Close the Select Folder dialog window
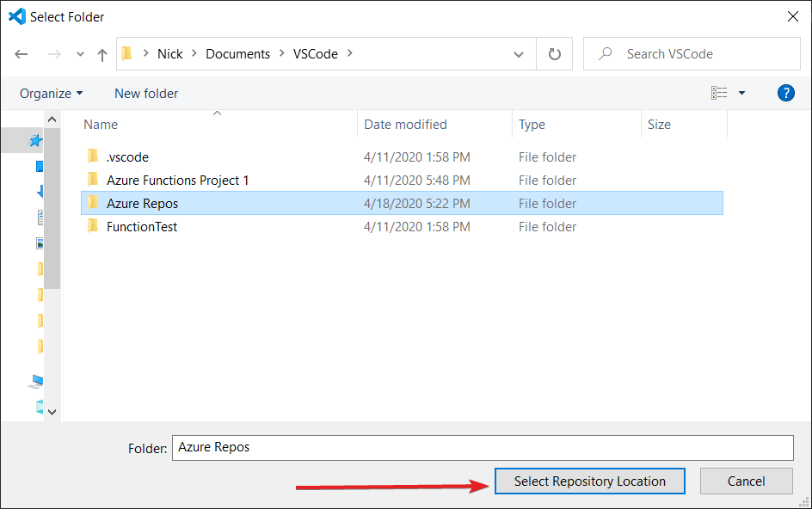Viewport: 812px width, 509px height. click(793, 16)
